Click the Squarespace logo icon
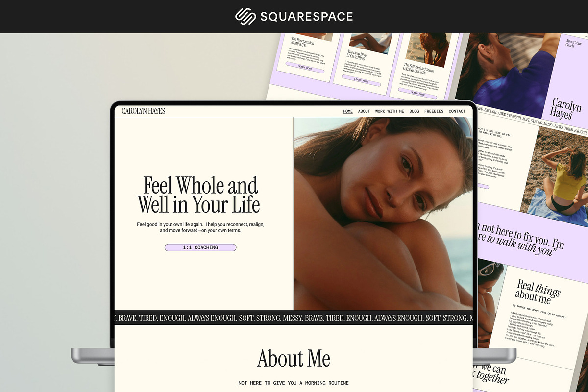The height and width of the screenshot is (392, 588). tap(245, 16)
